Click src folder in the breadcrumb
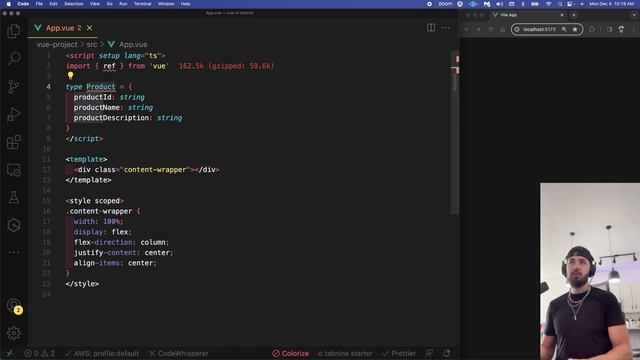Screen dimensions: 640x360 coord(92,44)
